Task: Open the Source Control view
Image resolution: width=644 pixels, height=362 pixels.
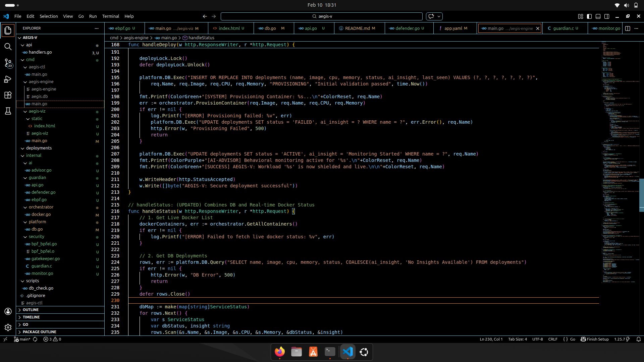Action: tap(8, 63)
